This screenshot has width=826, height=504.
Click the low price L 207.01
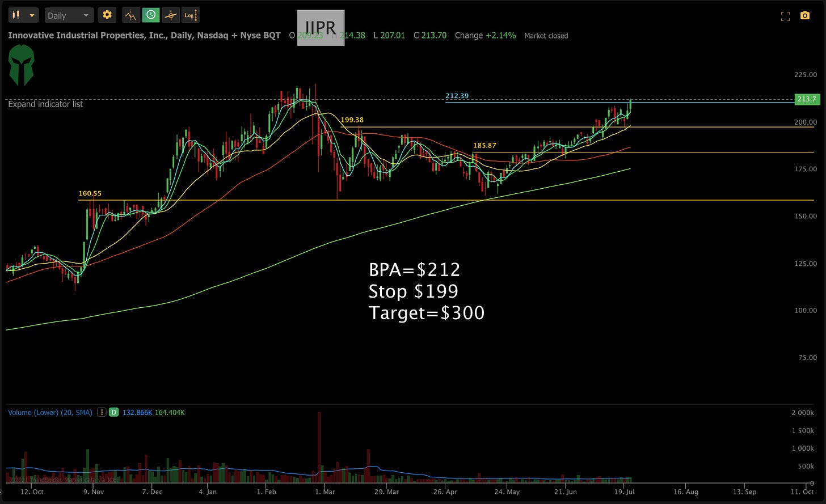click(389, 35)
